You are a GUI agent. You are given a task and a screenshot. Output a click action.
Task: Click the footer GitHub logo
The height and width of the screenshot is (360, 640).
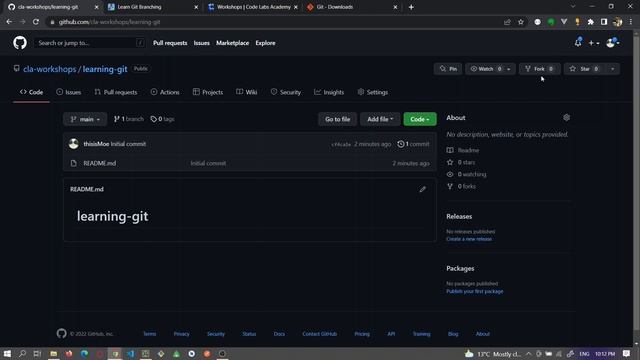pos(62,333)
